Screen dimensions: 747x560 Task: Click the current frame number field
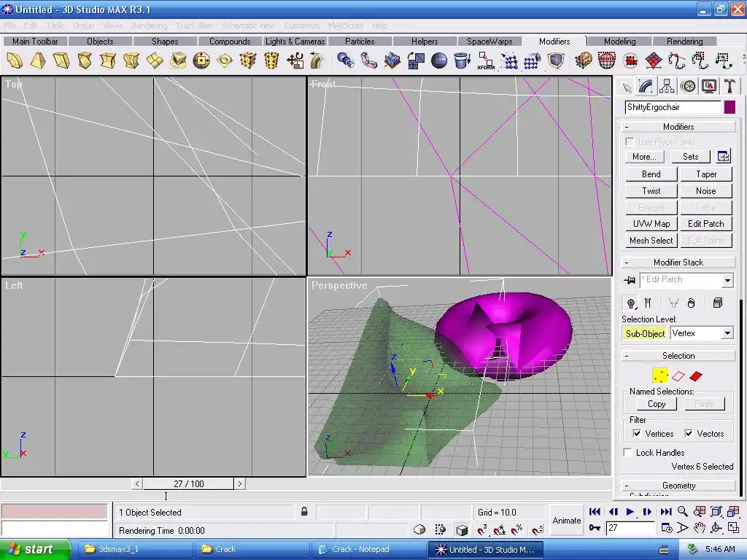(x=630, y=528)
